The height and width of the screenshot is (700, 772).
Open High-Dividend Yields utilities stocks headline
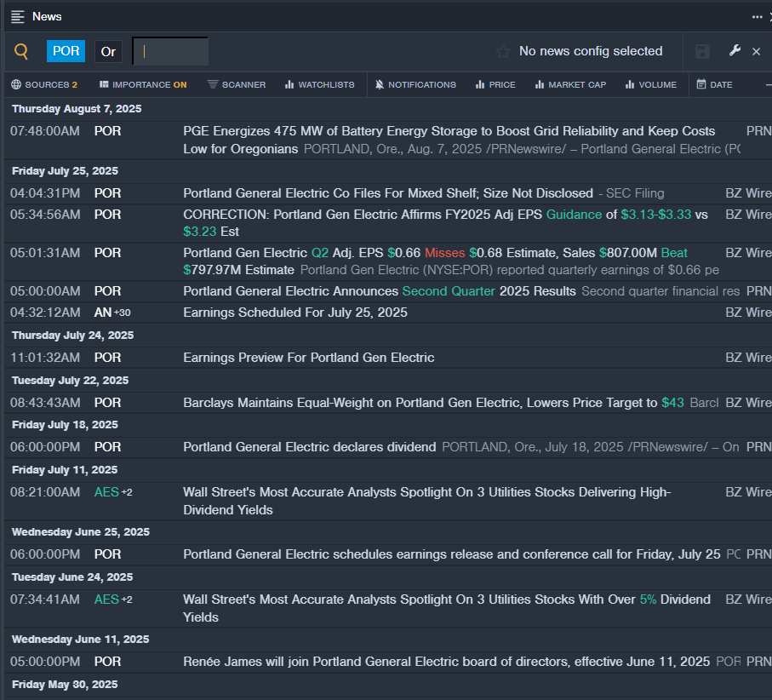(x=427, y=501)
